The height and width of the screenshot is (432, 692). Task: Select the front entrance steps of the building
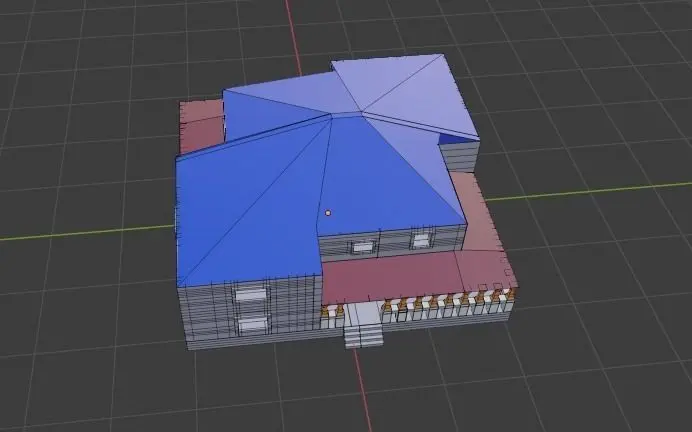363,336
